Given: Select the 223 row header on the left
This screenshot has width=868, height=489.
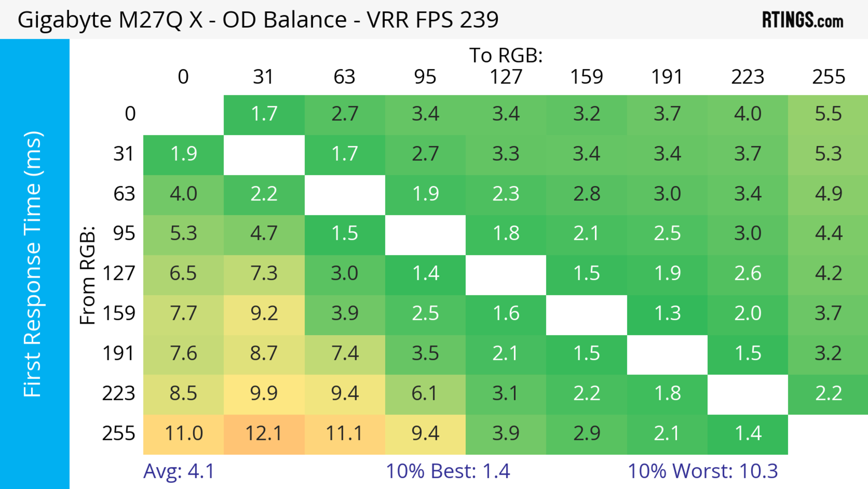Looking at the screenshot, I should [119, 394].
